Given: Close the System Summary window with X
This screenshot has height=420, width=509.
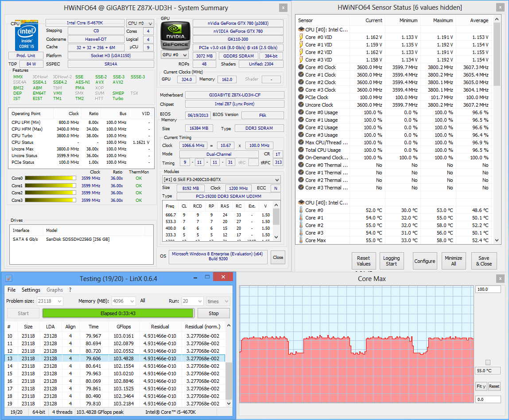Looking at the screenshot, I should [x=283, y=8].
